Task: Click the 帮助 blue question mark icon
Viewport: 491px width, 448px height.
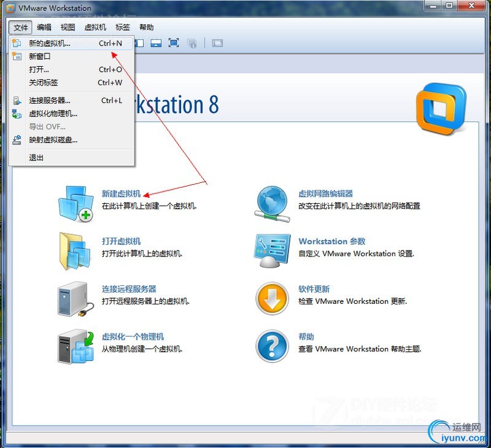Action: click(272, 346)
